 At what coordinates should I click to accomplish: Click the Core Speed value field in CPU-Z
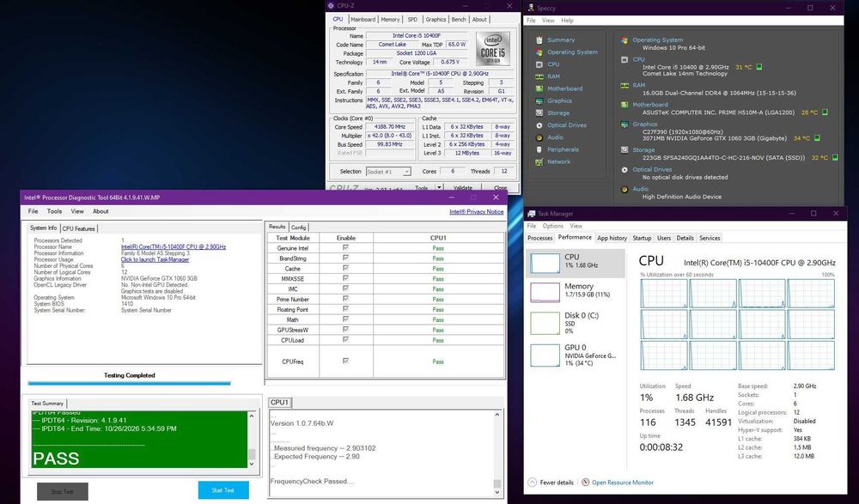389,127
